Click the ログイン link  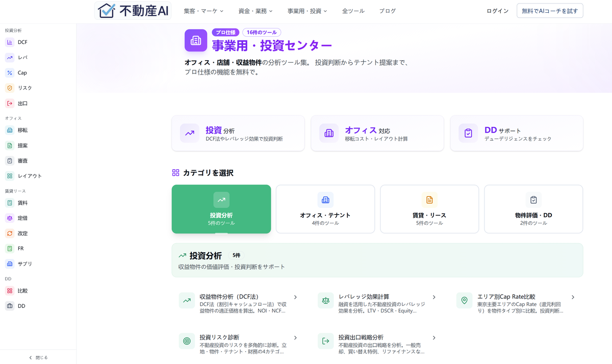pos(497,11)
